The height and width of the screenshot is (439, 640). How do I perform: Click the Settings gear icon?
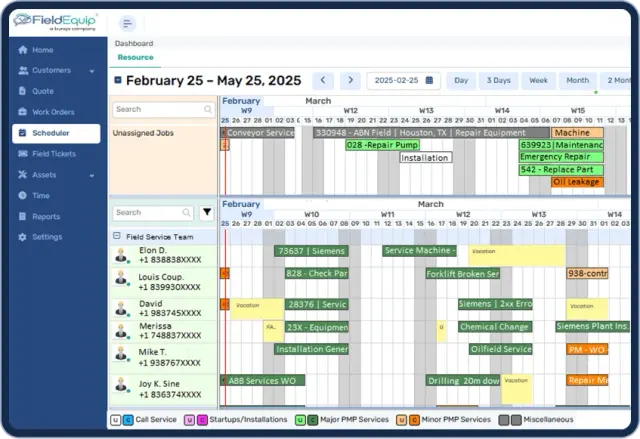22,237
